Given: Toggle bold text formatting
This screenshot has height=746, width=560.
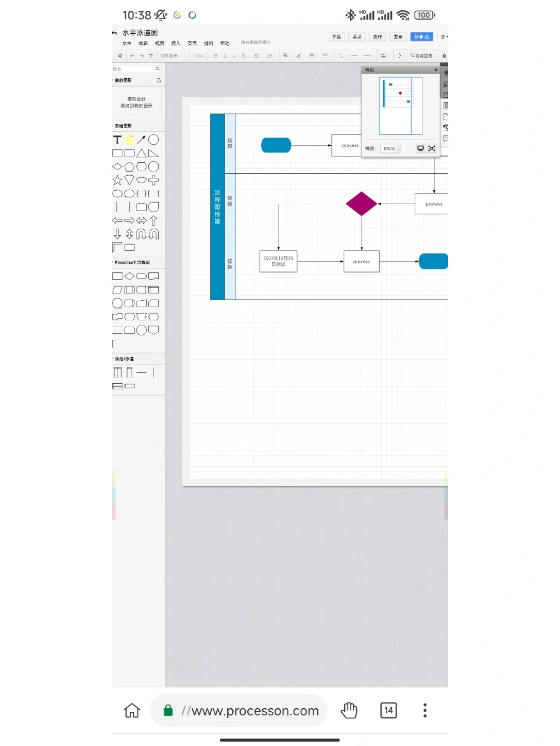Looking at the screenshot, I should (x=215, y=55).
